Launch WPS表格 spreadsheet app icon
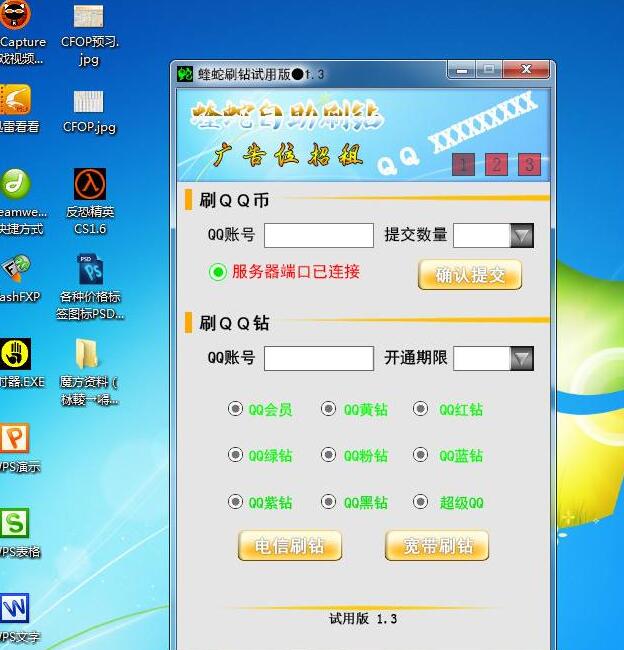 point(15,522)
